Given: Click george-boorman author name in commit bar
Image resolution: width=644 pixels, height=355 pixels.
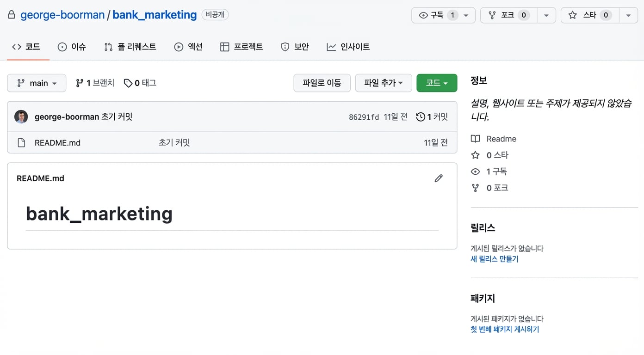Looking at the screenshot, I should pos(67,117).
